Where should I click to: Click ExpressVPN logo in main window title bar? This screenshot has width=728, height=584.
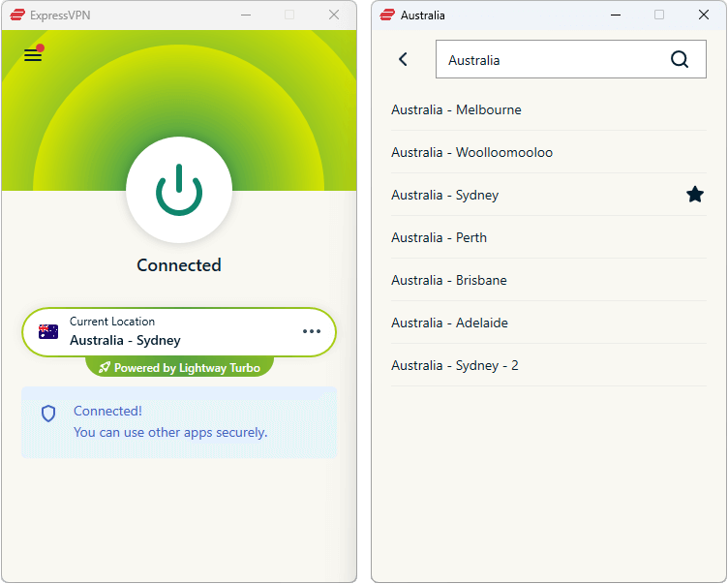[17, 15]
